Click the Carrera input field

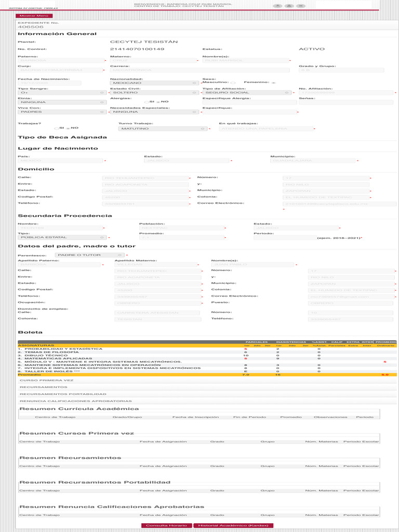(200, 70)
